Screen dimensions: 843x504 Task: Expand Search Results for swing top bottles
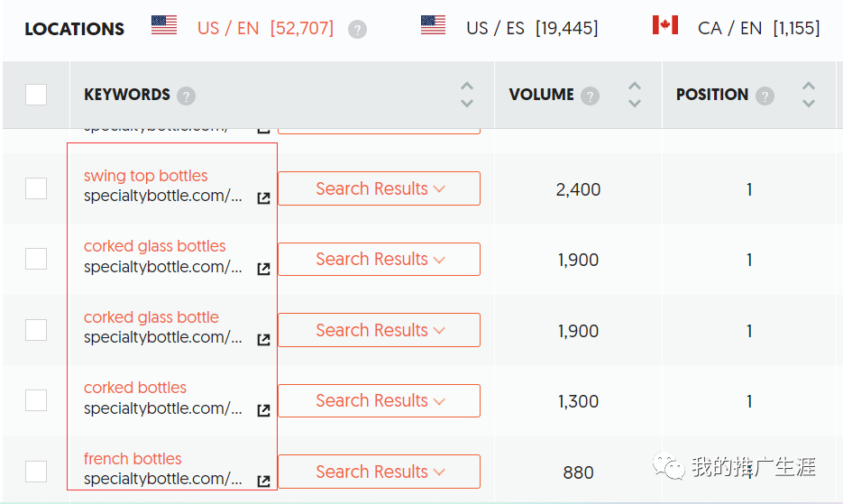click(x=379, y=188)
